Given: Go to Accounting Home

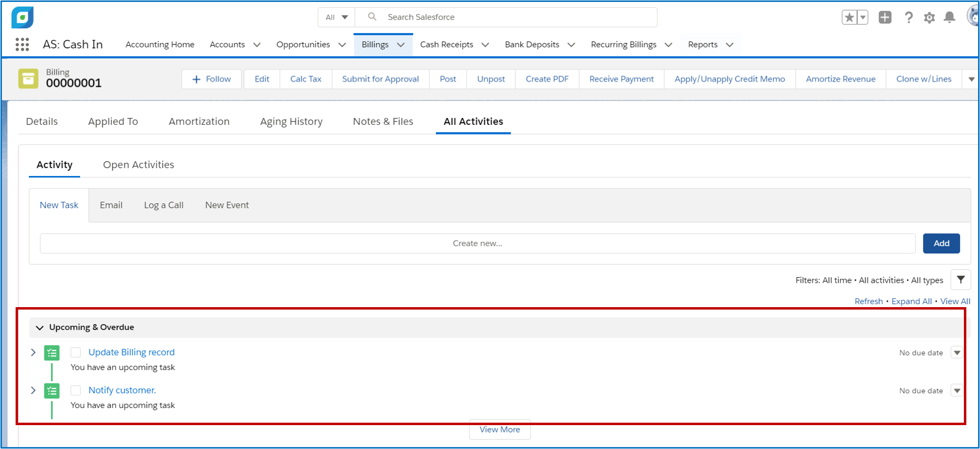Looking at the screenshot, I should pos(160,44).
